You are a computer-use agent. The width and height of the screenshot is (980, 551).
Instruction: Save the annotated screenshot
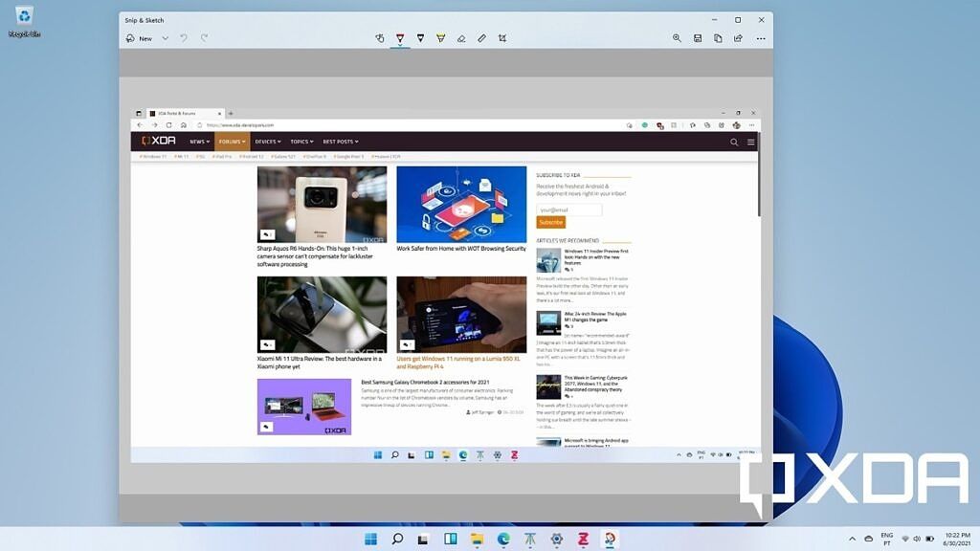(697, 37)
